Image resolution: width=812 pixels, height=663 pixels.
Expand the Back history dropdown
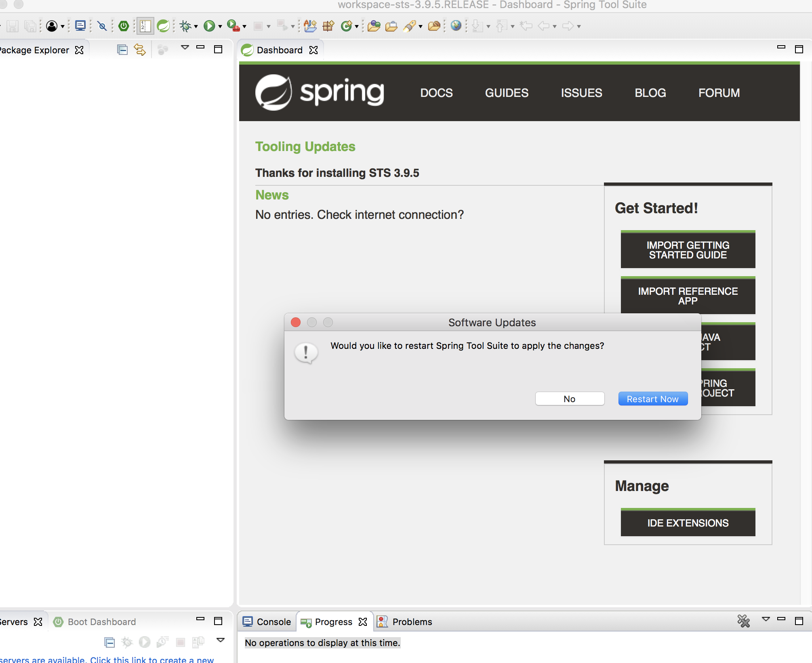[x=555, y=27]
